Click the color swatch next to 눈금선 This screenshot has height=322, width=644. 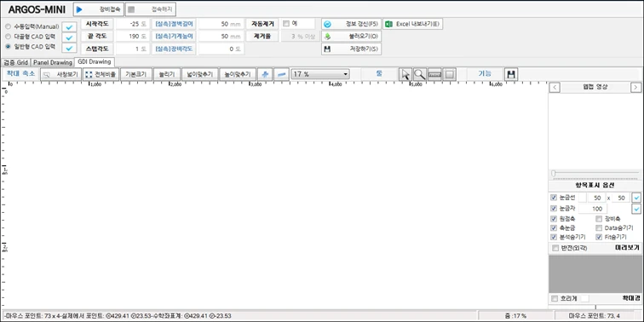tap(583, 198)
